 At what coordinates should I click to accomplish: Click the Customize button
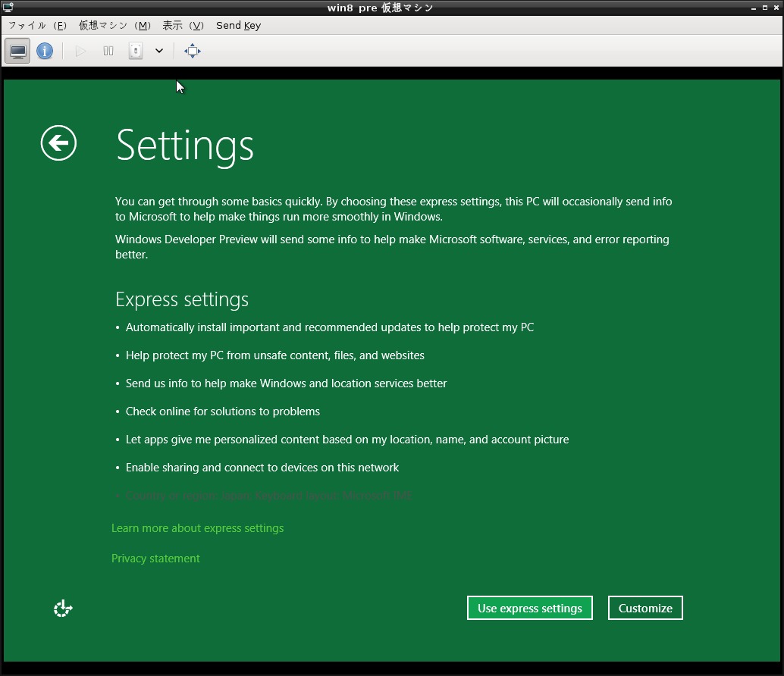point(645,608)
